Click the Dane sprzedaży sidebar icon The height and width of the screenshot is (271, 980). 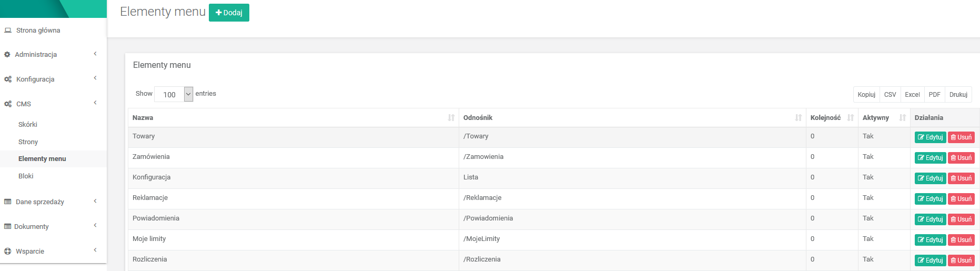click(8, 202)
